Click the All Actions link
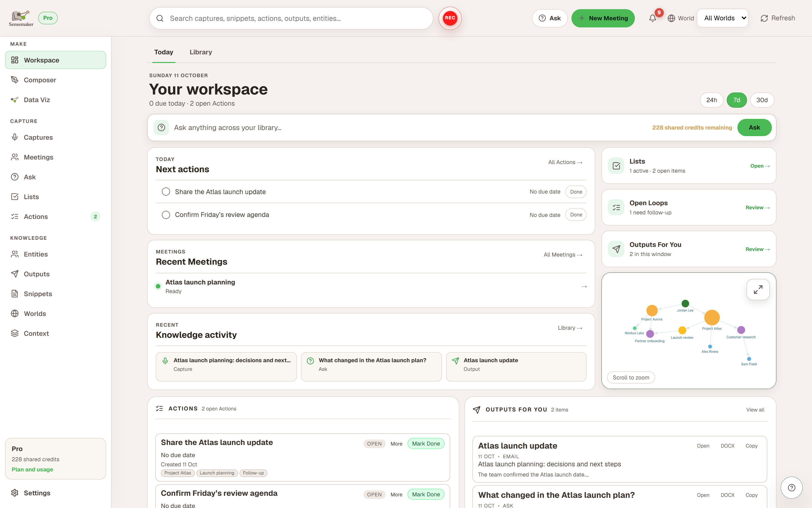812x508 pixels. click(565, 162)
